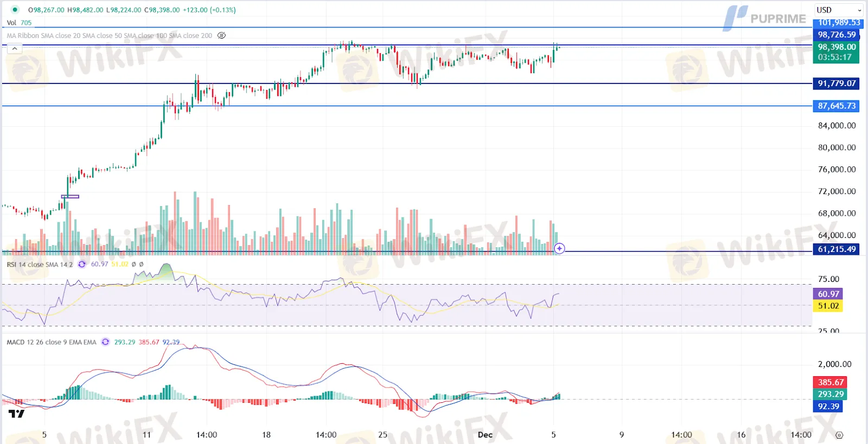Select the 98,726.59 price line label

pos(837,35)
